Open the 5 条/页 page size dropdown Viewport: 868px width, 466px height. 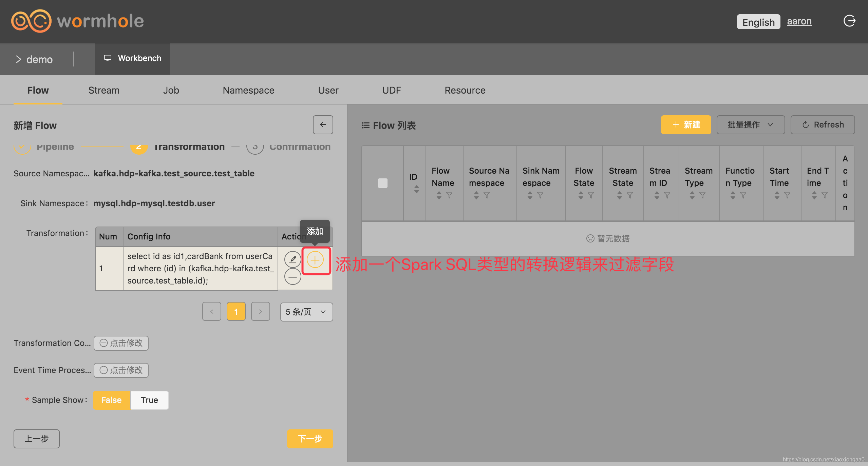coord(306,312)
